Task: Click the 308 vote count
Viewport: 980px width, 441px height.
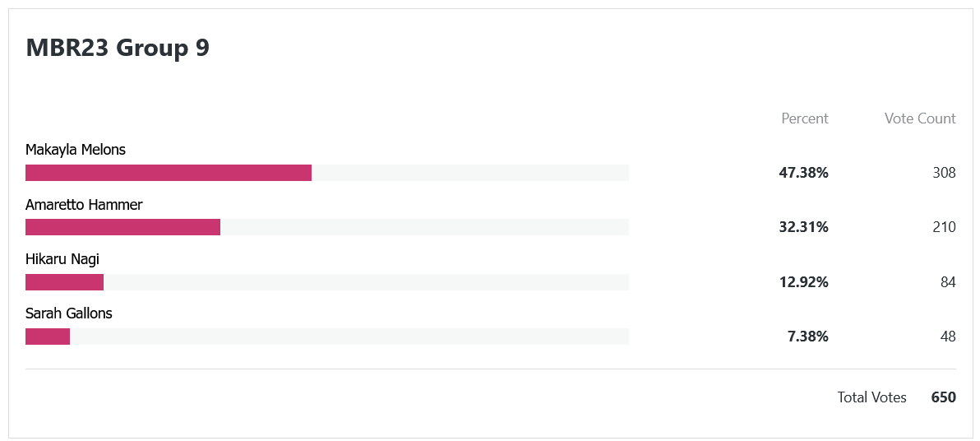Action: point(944,173)
